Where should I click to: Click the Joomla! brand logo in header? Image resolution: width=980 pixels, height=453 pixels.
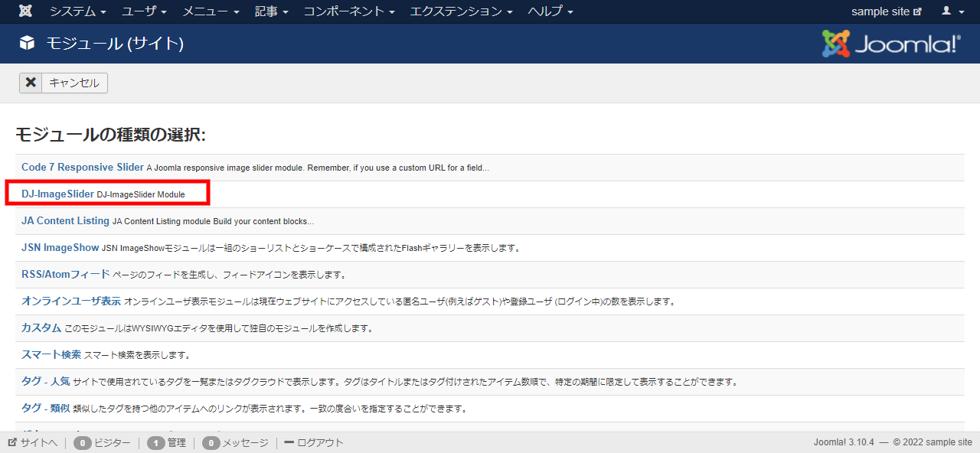pos(890,44)
